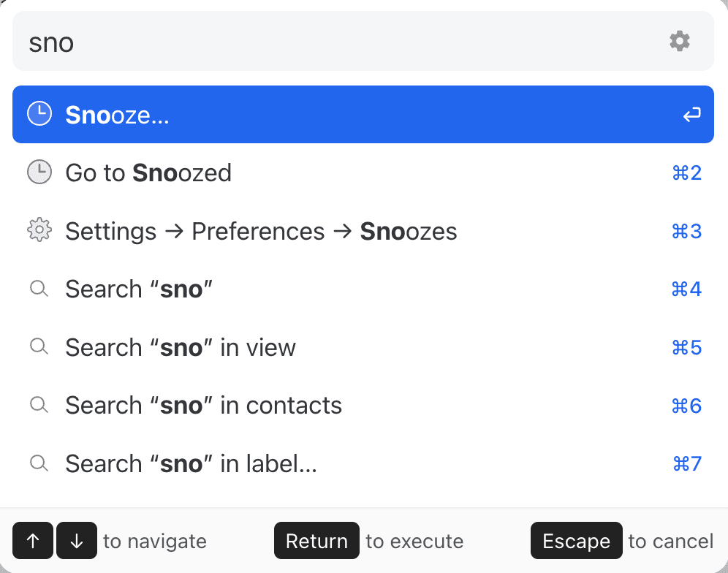
Task: Click the return arrow icon on Snooze row
Action: click(x=691, y=115)
